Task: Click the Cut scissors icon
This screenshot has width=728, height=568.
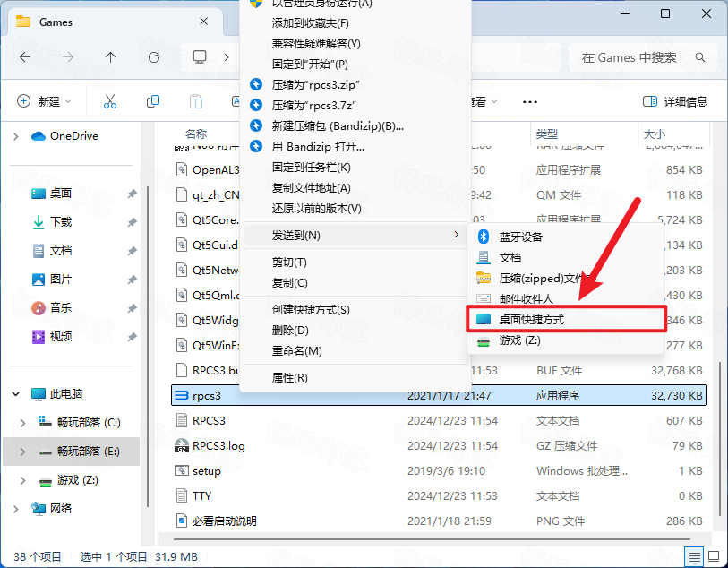Action: point(110,101)
